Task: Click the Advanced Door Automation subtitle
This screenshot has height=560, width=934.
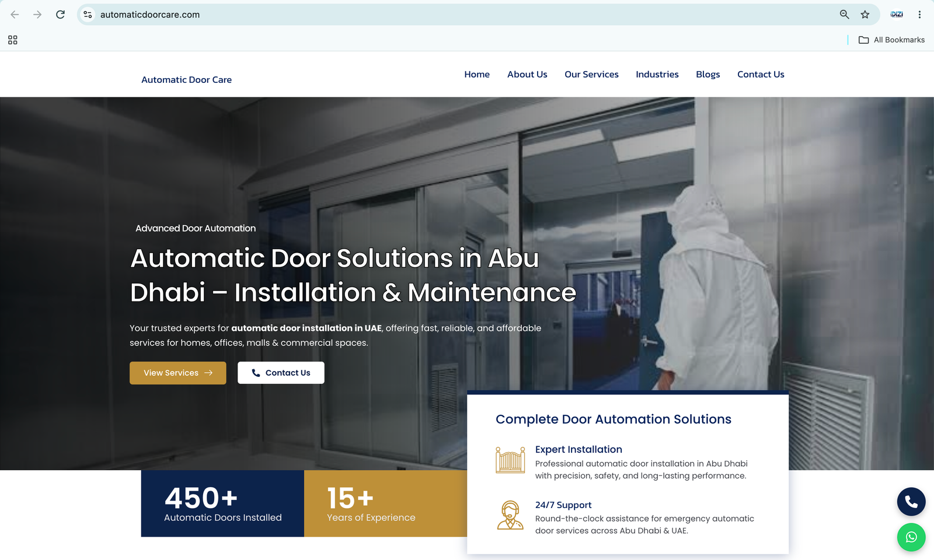Action: click(x=196, y=229)
